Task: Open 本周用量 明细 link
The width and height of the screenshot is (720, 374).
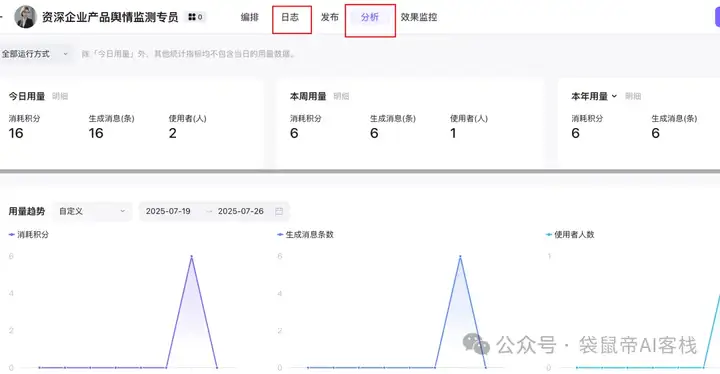Action: coord(341,96)
